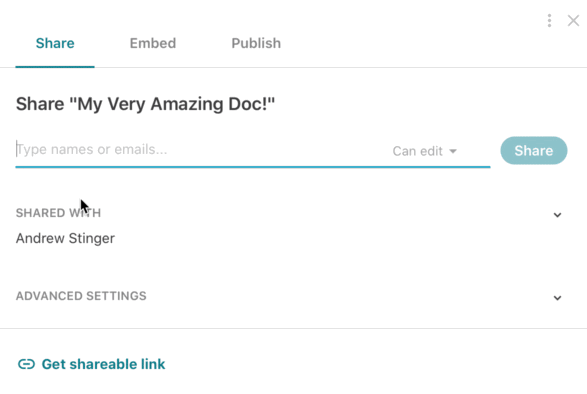Expand Shared With using its chevron
The image size is (587, 394).
pos(557,215)
